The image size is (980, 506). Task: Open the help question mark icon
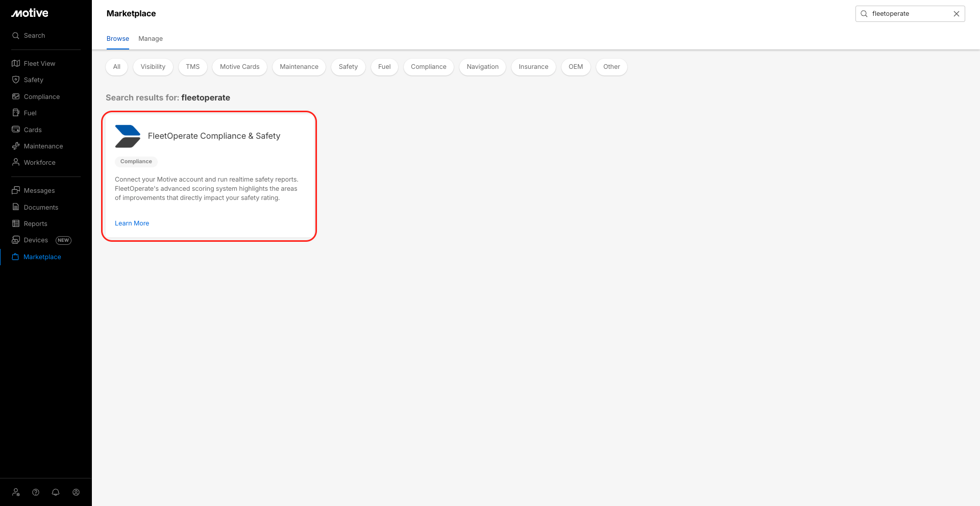[x=36, y=492]
